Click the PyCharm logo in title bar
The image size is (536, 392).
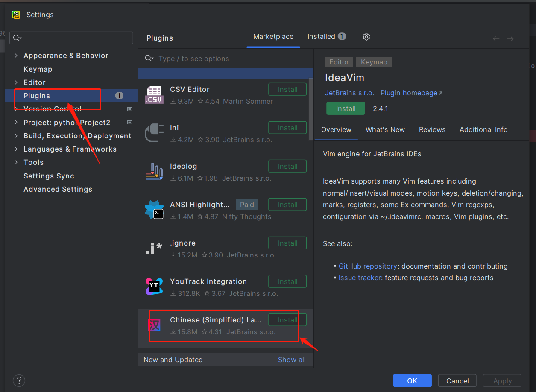click(x=16, y=15)
